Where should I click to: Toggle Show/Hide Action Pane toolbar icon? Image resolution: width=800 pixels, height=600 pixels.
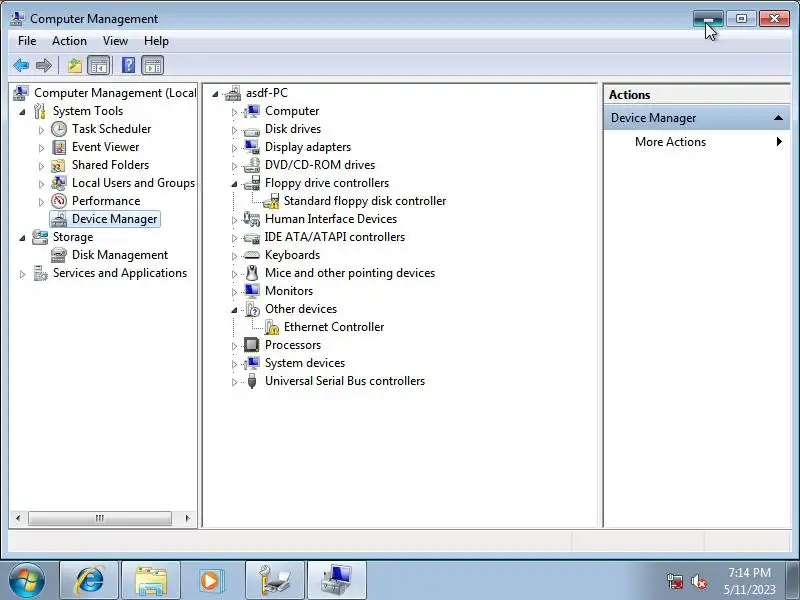tap(153, 65)
